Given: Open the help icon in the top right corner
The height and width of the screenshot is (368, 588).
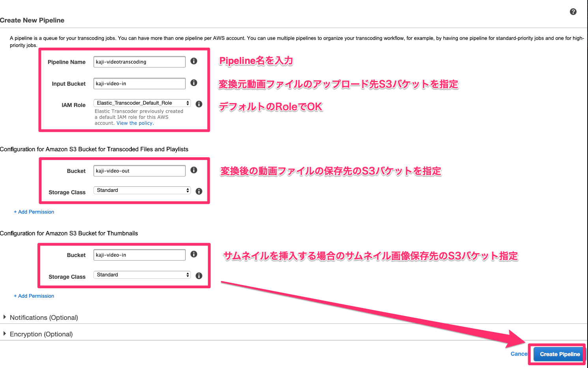Looking at the screenshot, I should [x=573, y=12].
